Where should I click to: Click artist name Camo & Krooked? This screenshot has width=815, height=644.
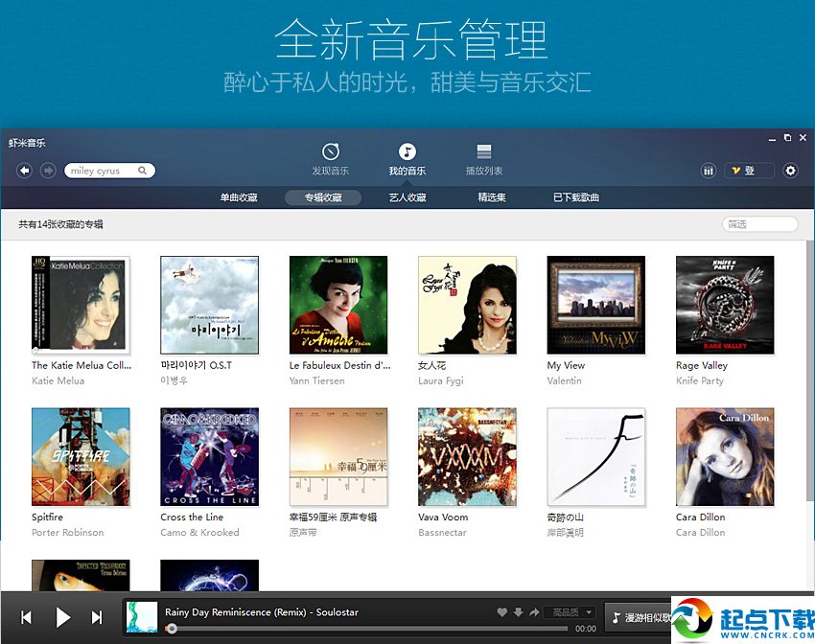point(199,532)
